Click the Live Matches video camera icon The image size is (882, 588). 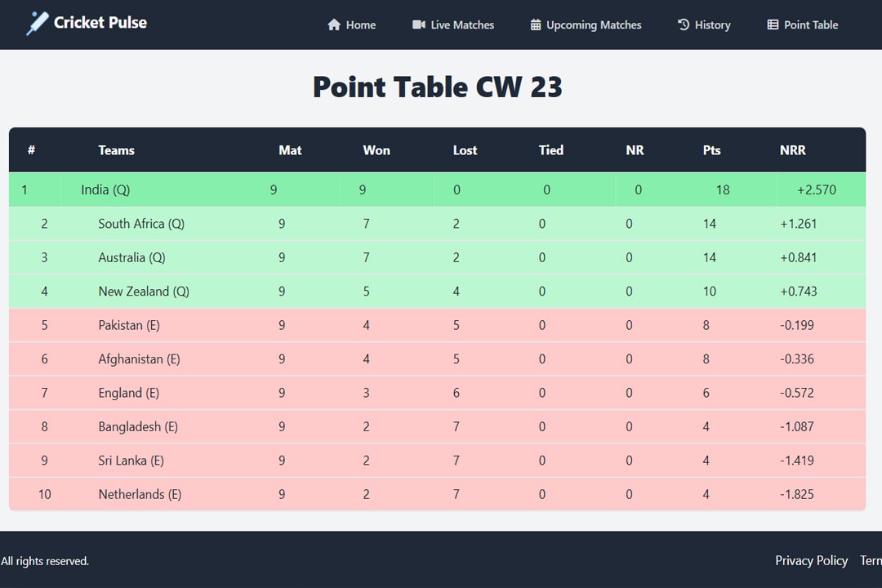(419, 25)
